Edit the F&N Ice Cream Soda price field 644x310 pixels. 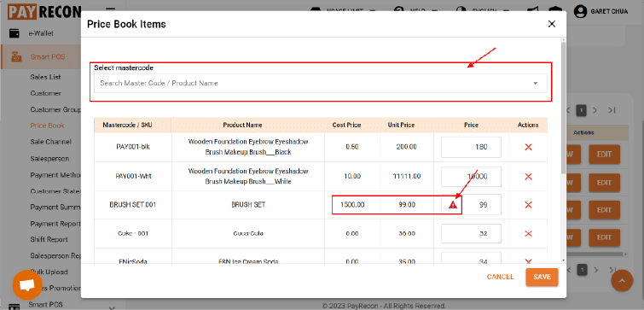pos(471,258)
